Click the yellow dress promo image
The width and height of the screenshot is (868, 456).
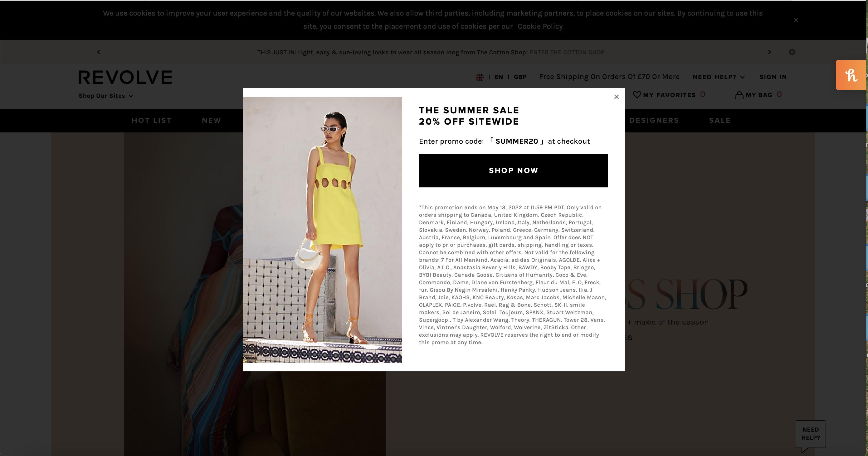[x=323, y=230]
